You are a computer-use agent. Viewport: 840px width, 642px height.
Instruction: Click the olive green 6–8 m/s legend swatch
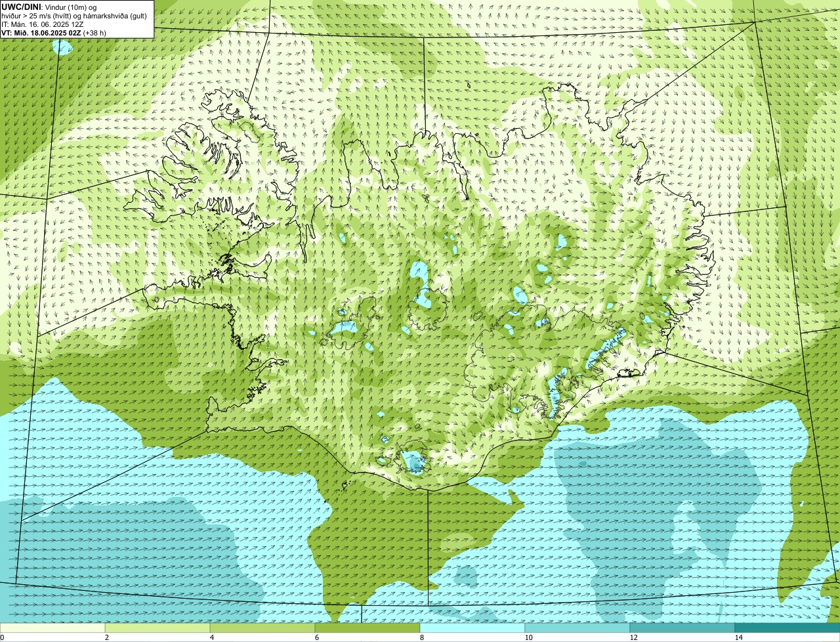[x=367, y=628]
